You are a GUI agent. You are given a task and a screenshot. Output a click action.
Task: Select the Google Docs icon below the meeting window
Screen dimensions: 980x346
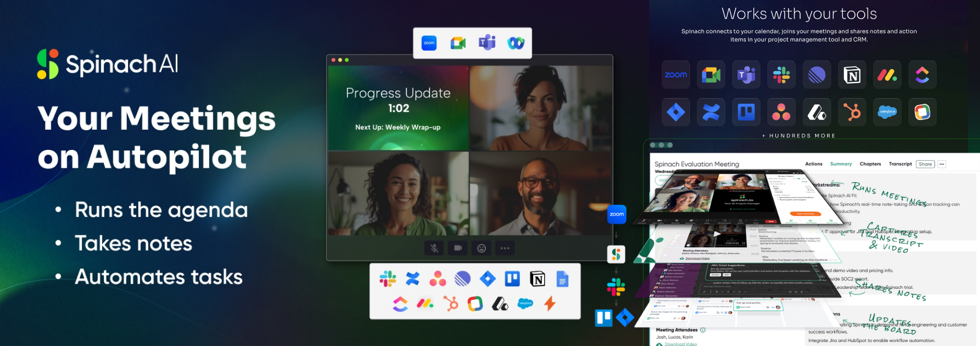(562, 280)
